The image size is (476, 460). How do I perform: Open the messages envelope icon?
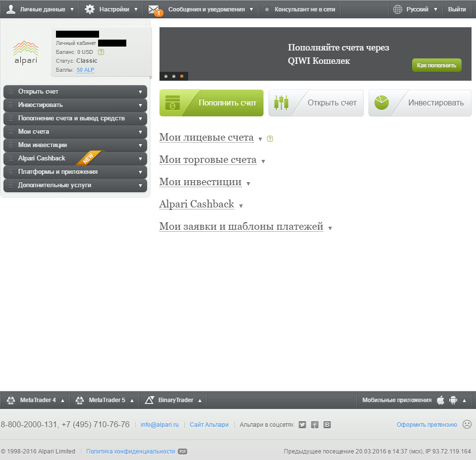coord(154,9)
